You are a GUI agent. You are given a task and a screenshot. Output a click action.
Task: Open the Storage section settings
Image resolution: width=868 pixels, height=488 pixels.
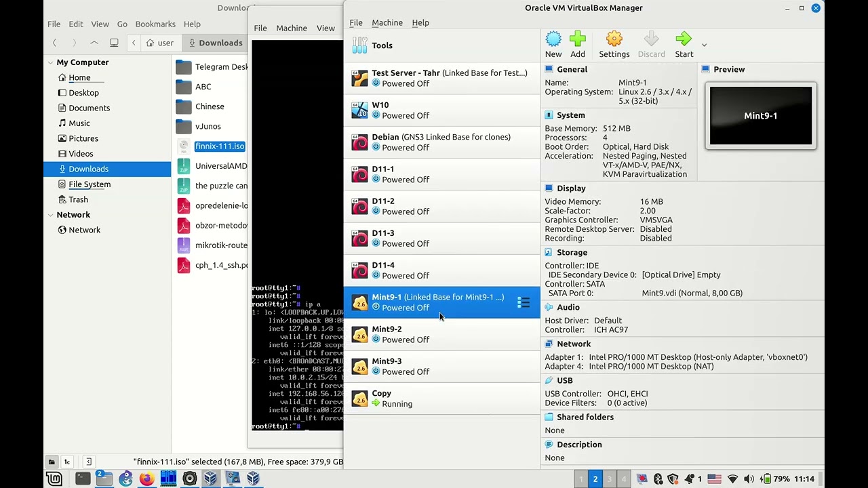tap(572, 252)
